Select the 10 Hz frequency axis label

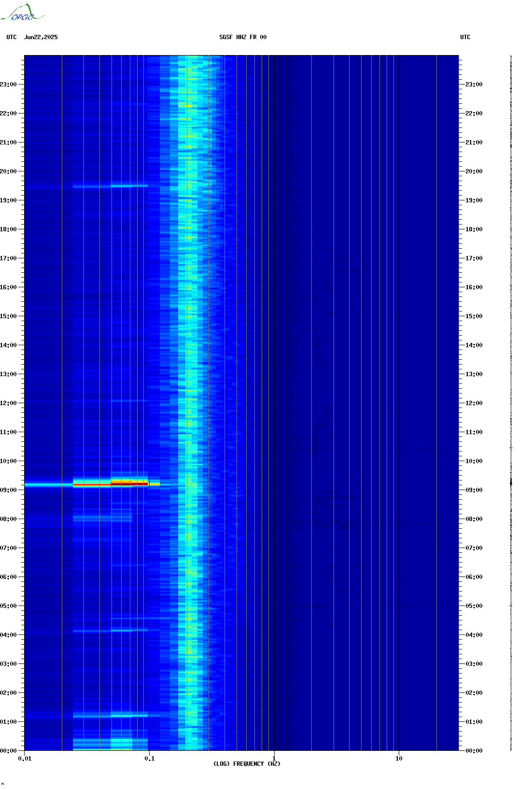[x=399, y=759]
